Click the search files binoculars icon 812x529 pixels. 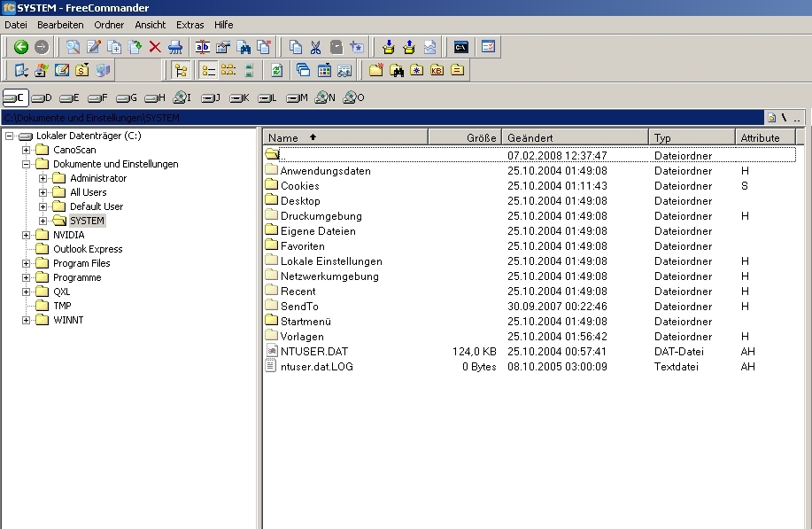point(244,47)
